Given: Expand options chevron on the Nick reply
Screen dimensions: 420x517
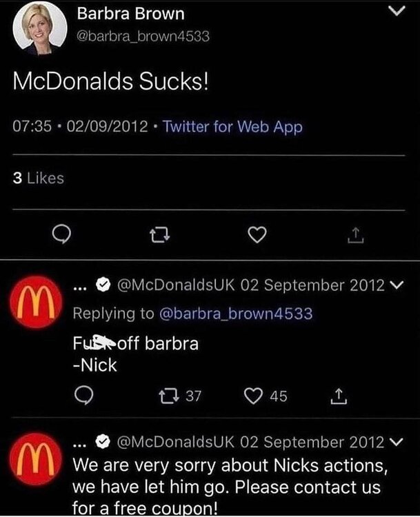Looking at the screenshot, I should coord(394,285).
